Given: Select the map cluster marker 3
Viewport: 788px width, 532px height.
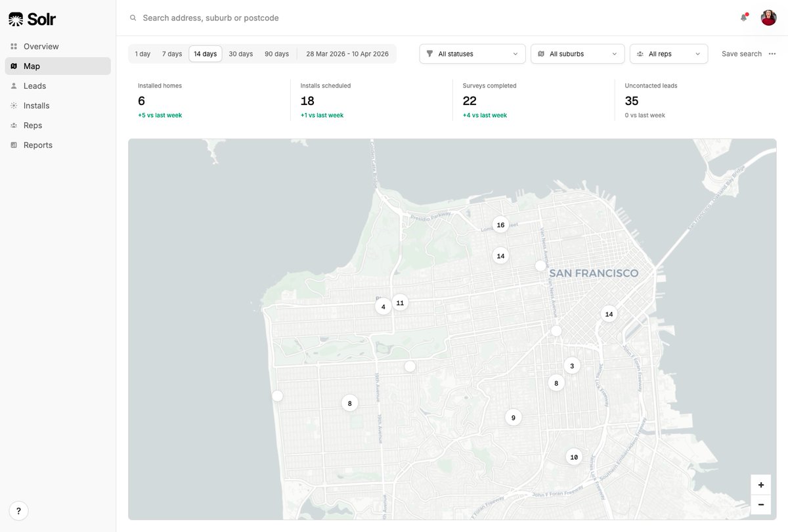Looking at the screenshot, I should [x=572, y=366].
